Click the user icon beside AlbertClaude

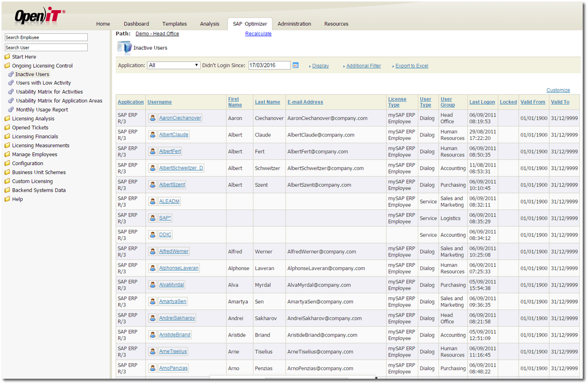click(153, 135)
